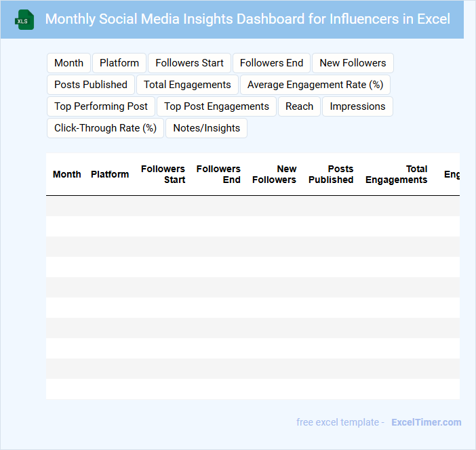Click the Top Post Engagements tag
The width and height of the screenshot is (476, 450).
coord(217,106)
